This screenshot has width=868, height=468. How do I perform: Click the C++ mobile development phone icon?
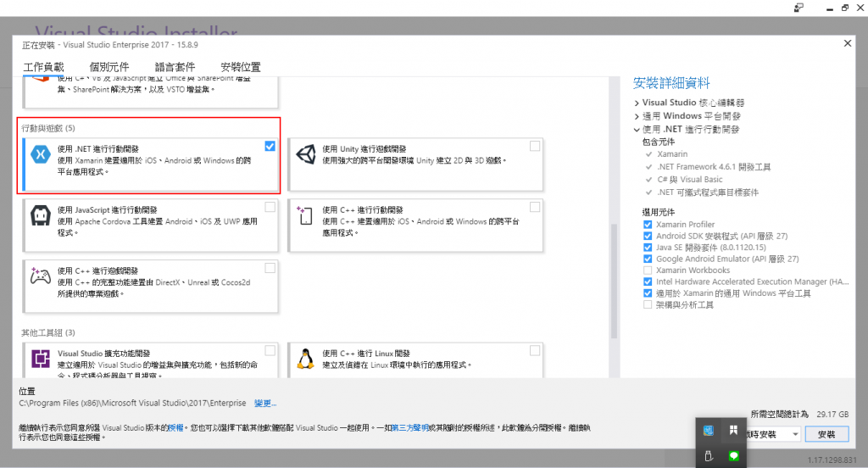[305, 215]
